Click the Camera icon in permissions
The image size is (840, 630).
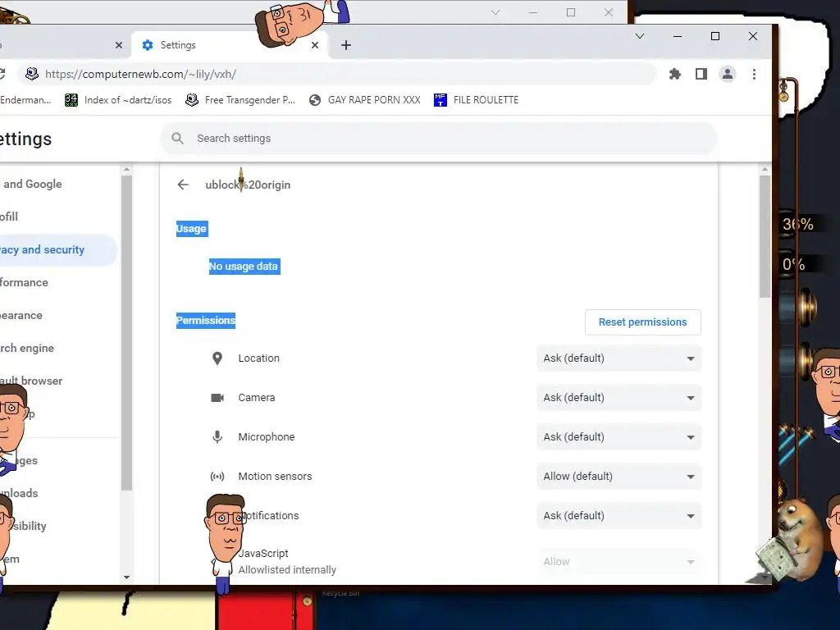pos(217,398)
